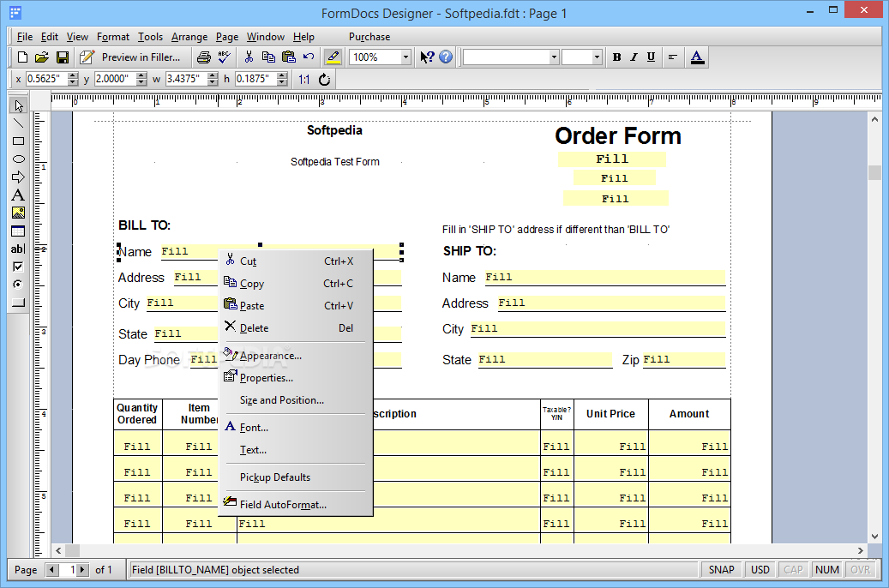This screenshot has width=889, height=588.
Task: Select the Picture image tool
Action: point(18,213)
